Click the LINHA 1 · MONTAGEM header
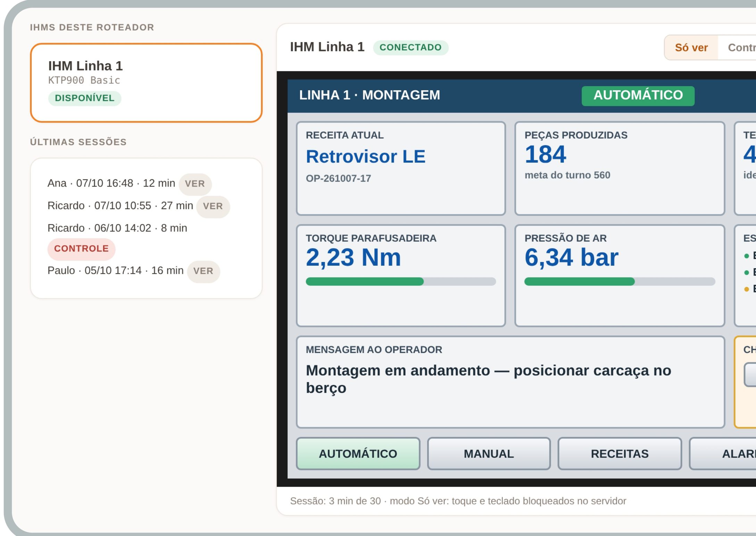756x536 pixels. point(369,95)
